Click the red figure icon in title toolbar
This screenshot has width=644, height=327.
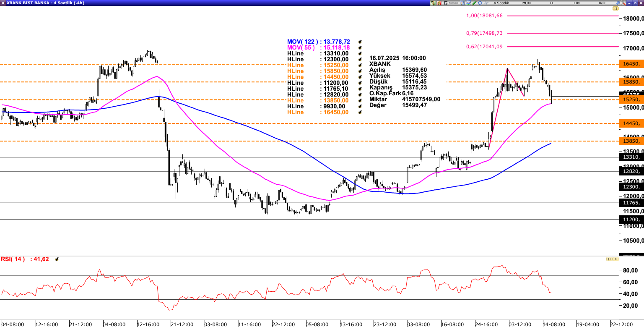[439, 3]
